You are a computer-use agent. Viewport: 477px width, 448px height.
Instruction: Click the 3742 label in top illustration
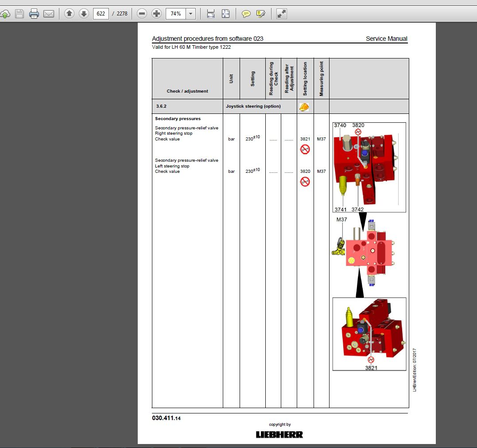pyautogui.click(x=357, y=210)
